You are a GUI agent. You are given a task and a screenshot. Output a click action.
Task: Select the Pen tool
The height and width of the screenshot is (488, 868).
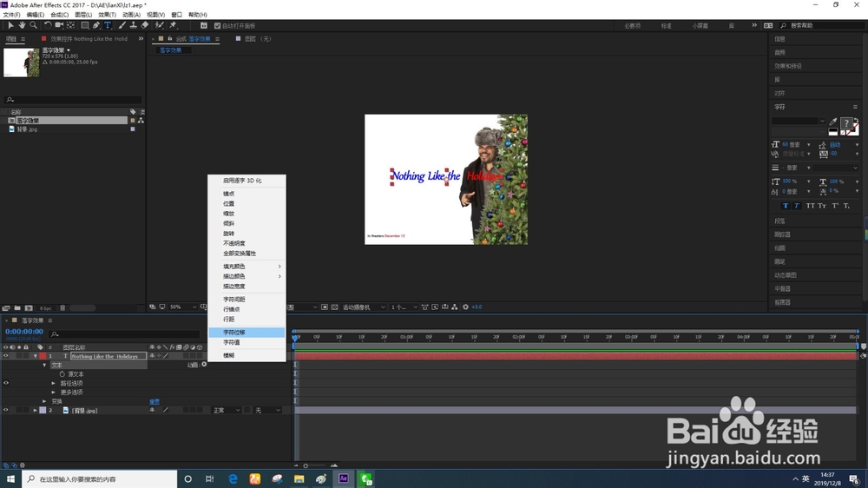point(96,25)
